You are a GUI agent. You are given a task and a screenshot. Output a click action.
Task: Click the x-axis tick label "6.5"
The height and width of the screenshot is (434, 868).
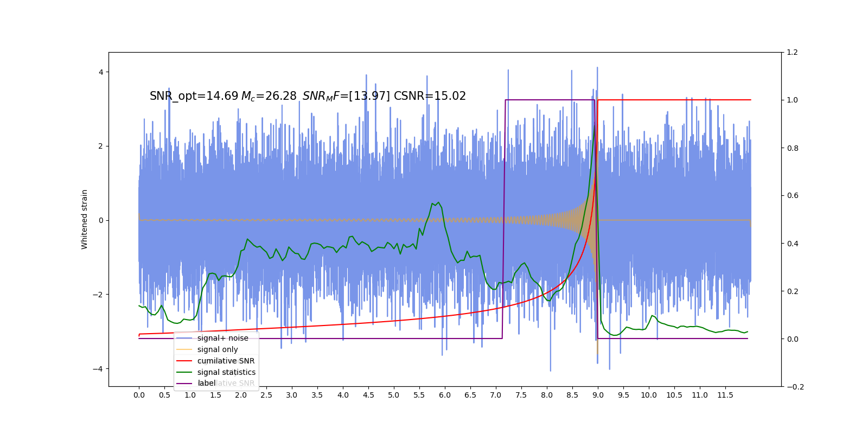[470, 395]
